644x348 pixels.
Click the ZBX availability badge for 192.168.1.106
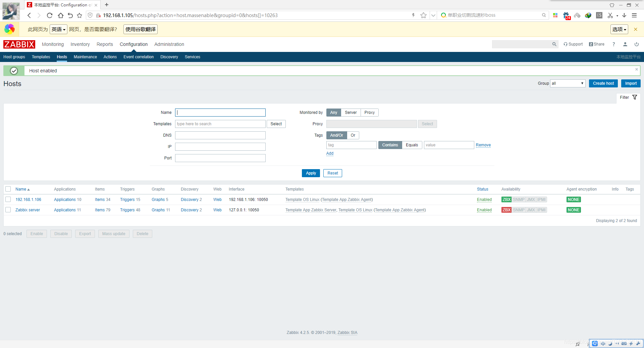[506, 200]
